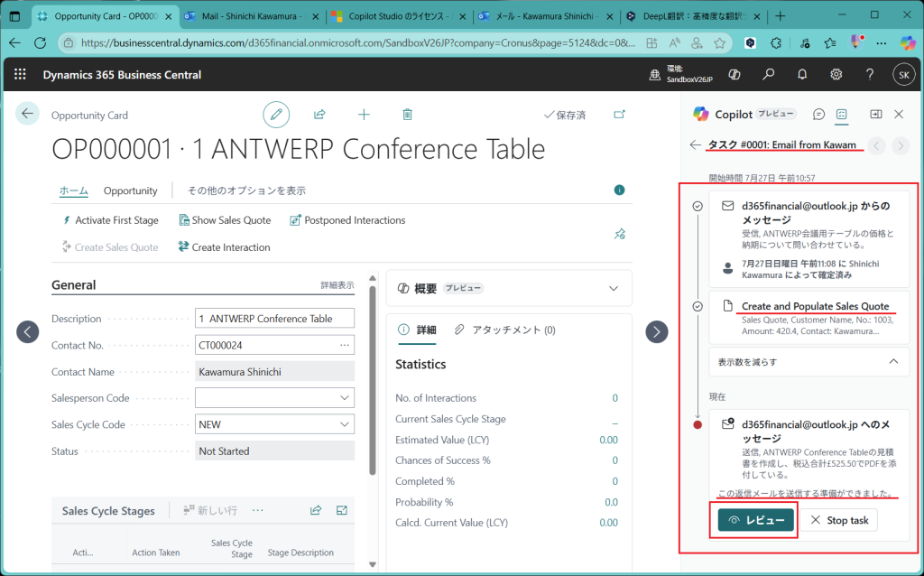Click the plus icon to create new record
The height and width of the screenshot is (576, 924).
(x=364, y=115)
